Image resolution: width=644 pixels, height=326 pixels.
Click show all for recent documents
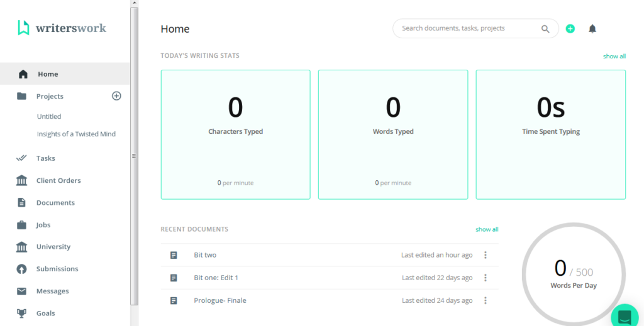coord(487,229)
